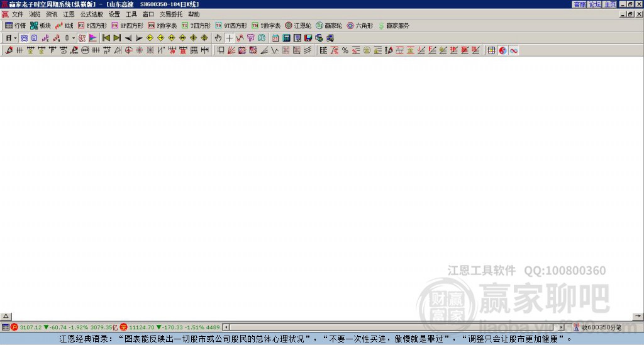Click the infinity symbol icon
The image size is (644, 345).
[513, 50]
